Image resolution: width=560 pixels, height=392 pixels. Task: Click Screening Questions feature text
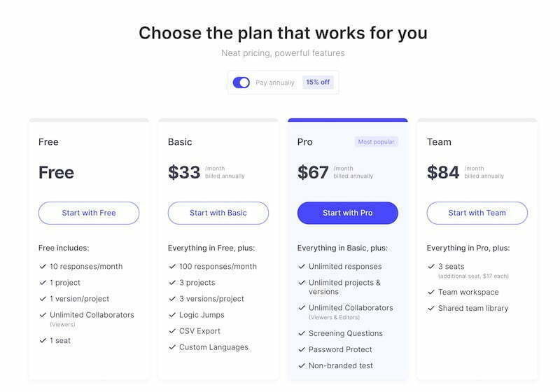(x=346, y=333)
